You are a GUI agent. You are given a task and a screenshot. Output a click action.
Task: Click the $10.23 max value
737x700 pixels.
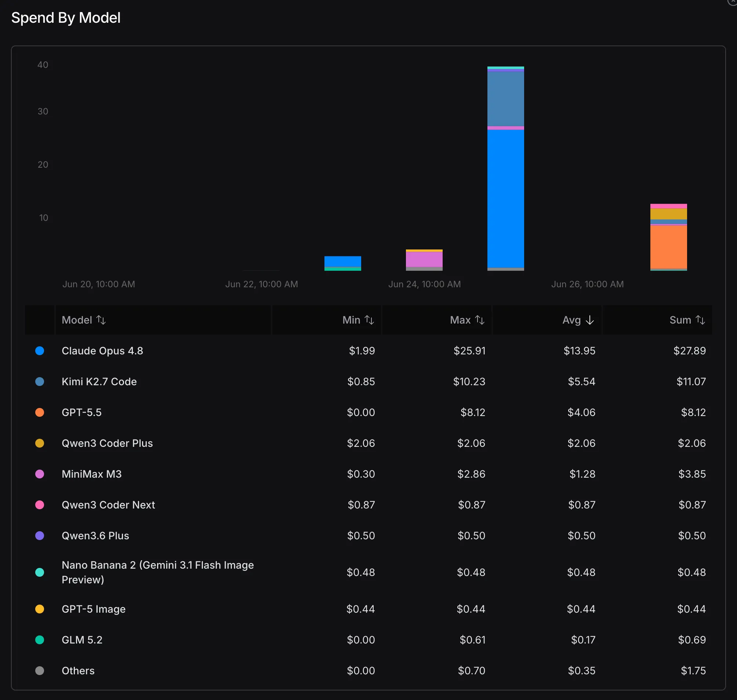(x=469, y=382)
